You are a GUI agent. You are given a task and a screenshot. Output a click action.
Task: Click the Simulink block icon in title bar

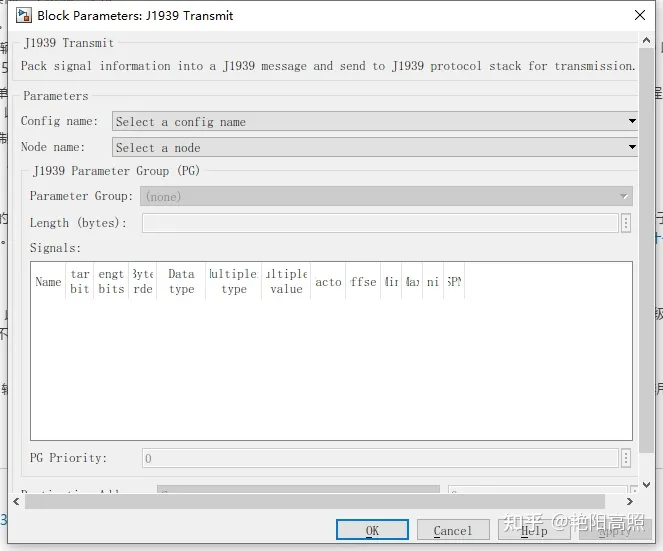24,15
